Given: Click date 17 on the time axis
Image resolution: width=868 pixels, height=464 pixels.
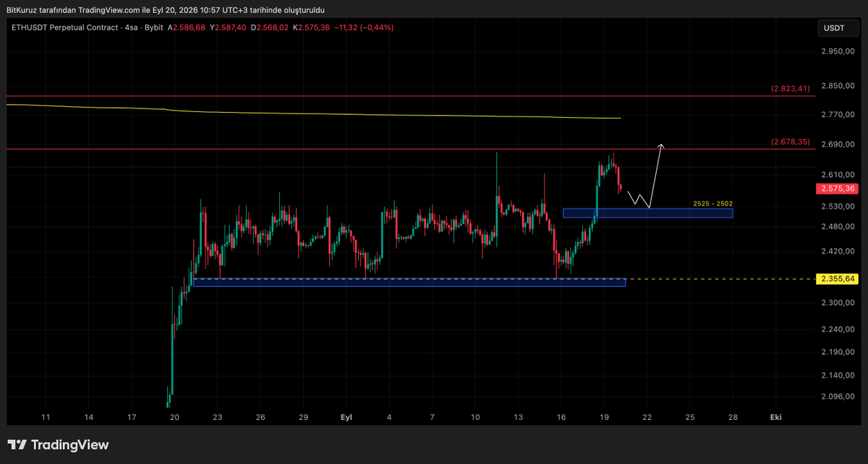Looking at the screenshot, I should pos(131,418).
